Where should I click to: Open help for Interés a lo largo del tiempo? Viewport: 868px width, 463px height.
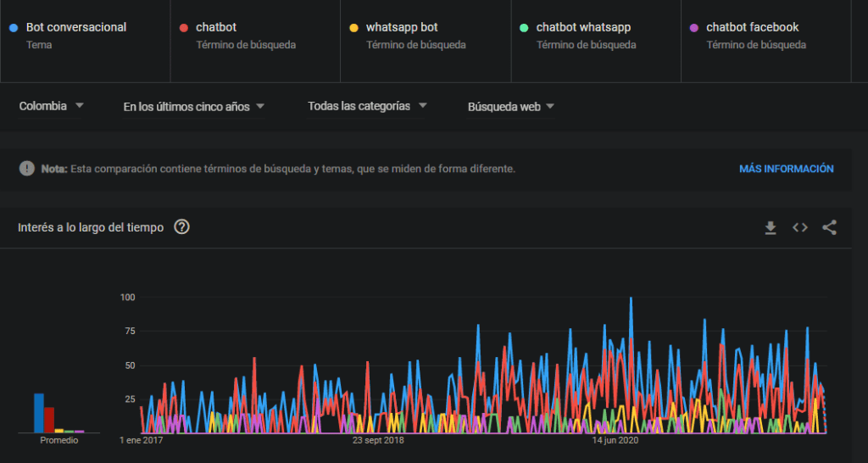tap(181, 227)
